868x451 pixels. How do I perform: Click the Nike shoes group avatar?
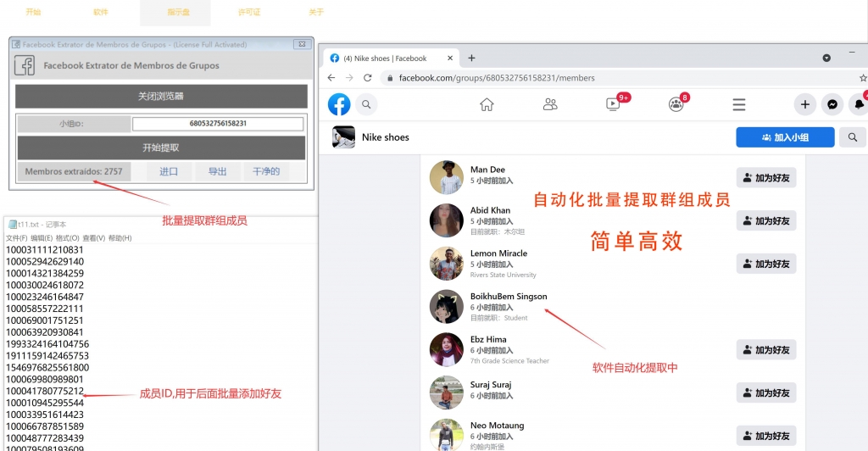pos(344,137)
